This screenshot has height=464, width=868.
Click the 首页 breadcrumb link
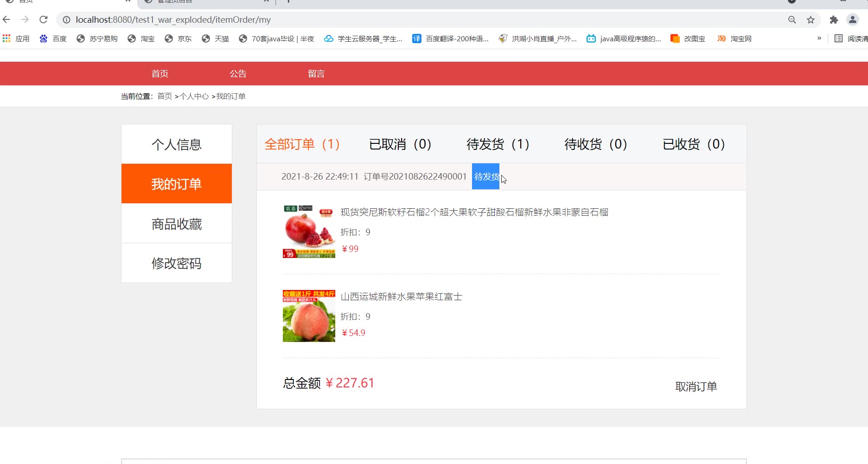pos(165,96)
